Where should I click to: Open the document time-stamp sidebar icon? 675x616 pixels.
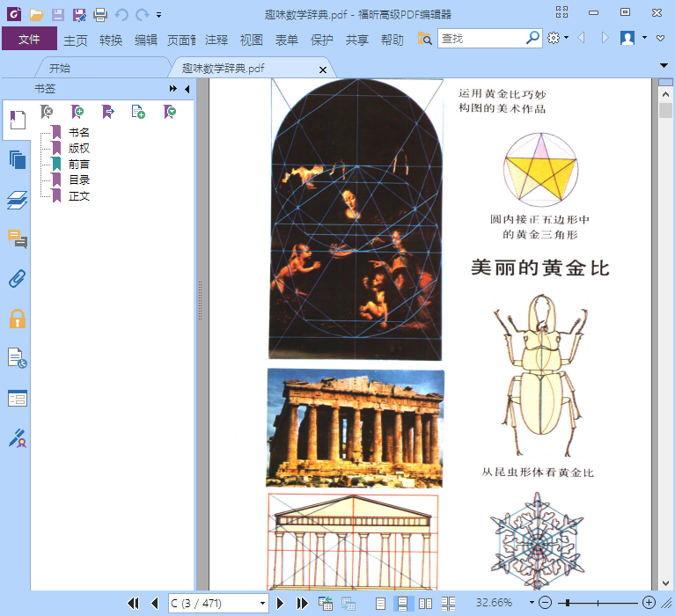(x=18, y=358)
